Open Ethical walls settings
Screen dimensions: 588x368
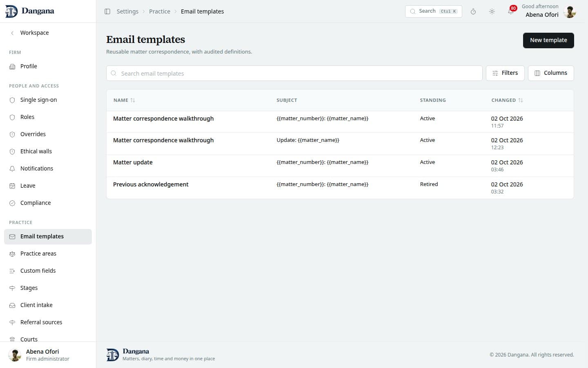click(x=48, y=151)
